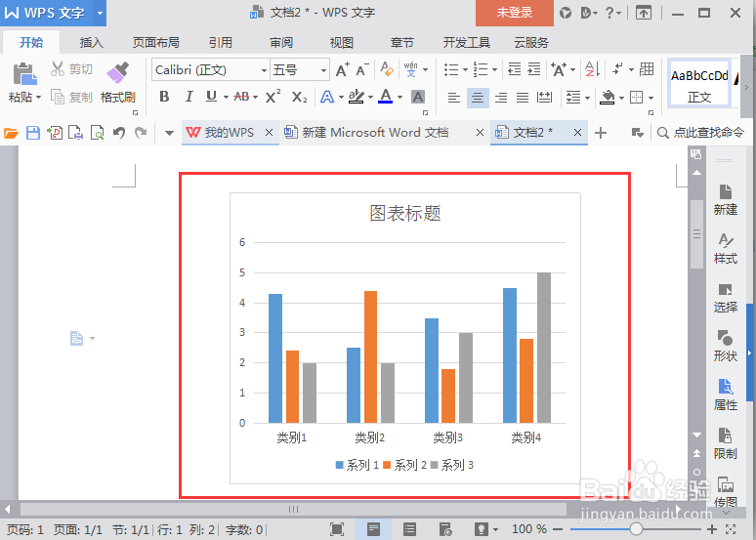Viewport: 756px width, 540px height.
Task: Click zoom out minus button
Action: (559, 529)
